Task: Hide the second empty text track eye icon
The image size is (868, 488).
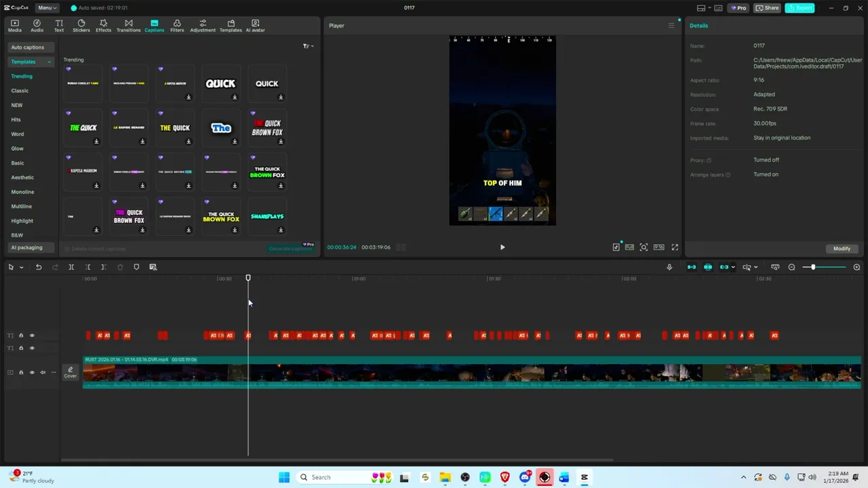Action: (32, 348)
